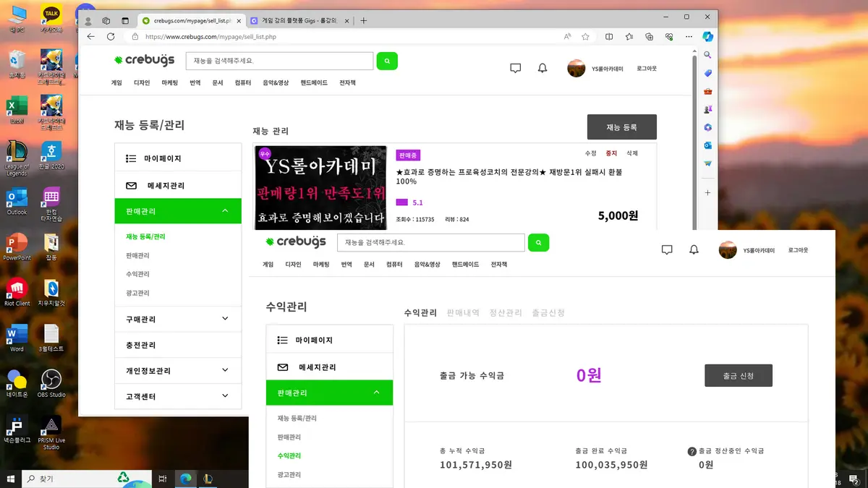Open Outlook from the Edge sidebar
Image resolution: width=868 pixels, height=488 pixels.
[x=707, y=147]
